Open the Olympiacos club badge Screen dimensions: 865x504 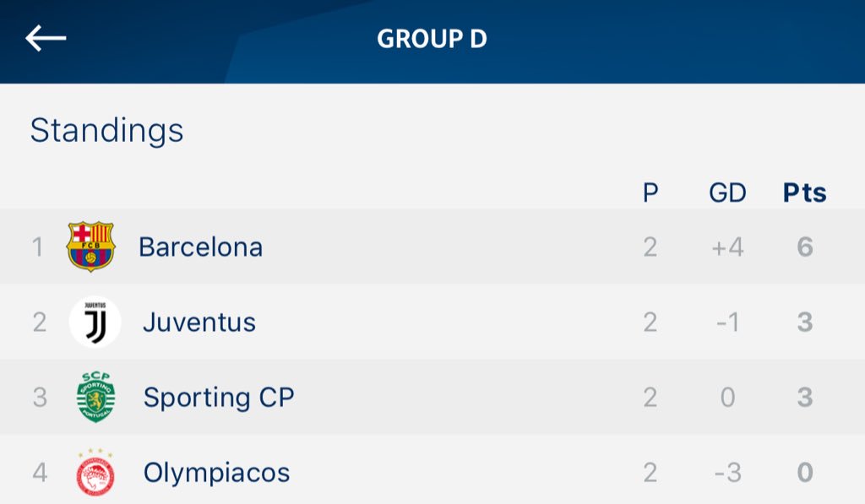coord(95,472)
